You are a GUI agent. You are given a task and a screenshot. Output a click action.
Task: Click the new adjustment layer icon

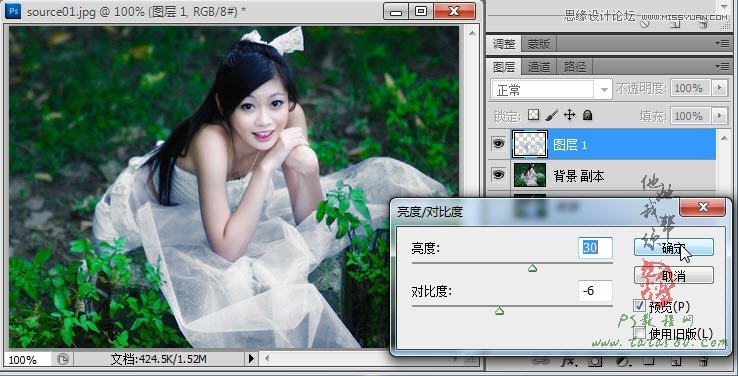(623, 361)
